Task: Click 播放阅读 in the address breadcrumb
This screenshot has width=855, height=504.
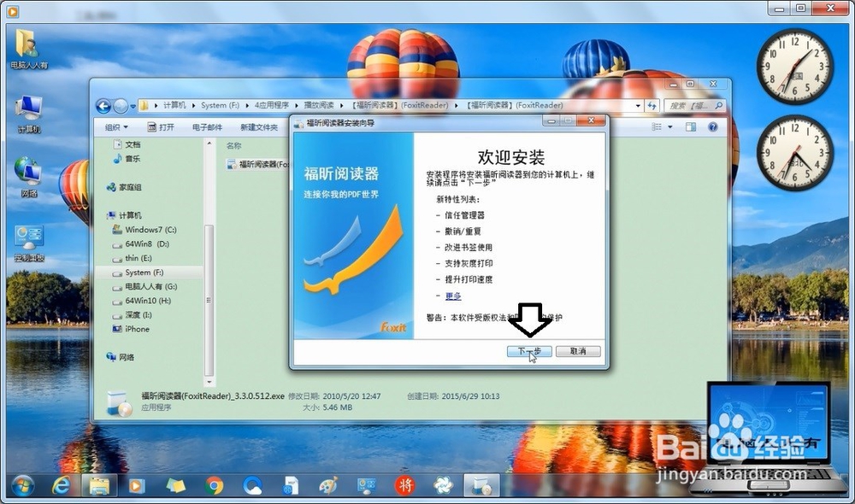Action: click(318, 105)
